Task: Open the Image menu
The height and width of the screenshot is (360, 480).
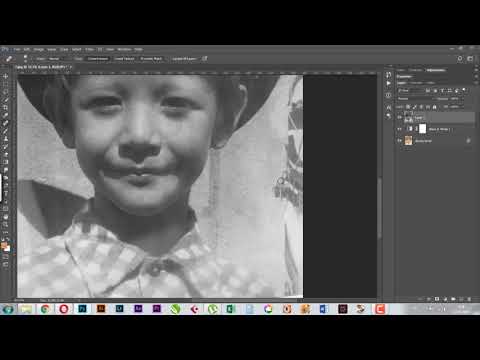Action: (39, 49)
